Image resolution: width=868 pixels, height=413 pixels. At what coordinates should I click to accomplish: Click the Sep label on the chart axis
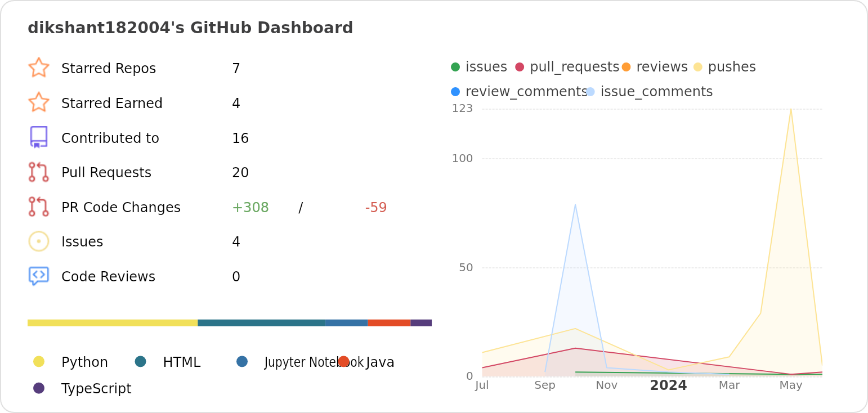pyautogui.click(x=545, y=385)
